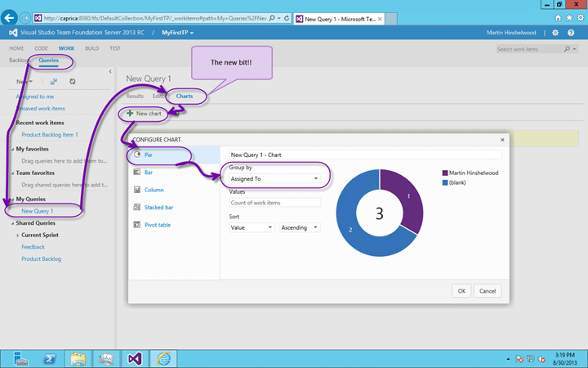Image resolution: width=588 pixels, height=368 pixels.
Task: Close the Configure Chart dialog
Action: click(x=502, y=140)
